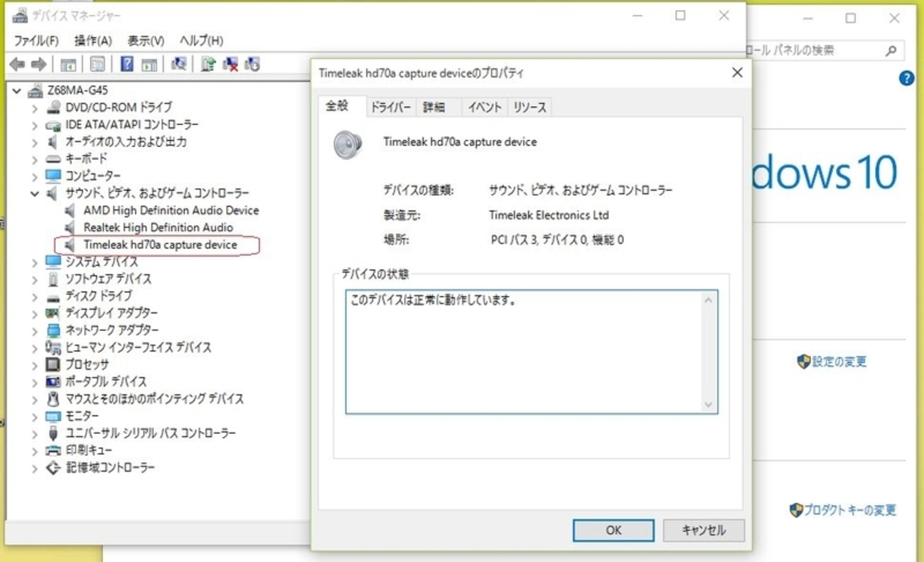Click the blue help icon in the Control Panel window
Screen dimensions: 924x562
click(906, 78)
